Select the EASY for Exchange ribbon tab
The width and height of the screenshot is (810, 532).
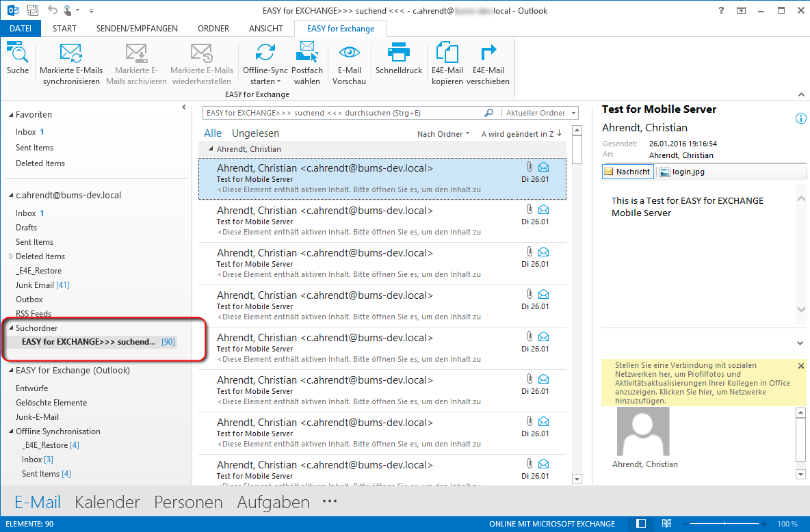tap(341, 29)
